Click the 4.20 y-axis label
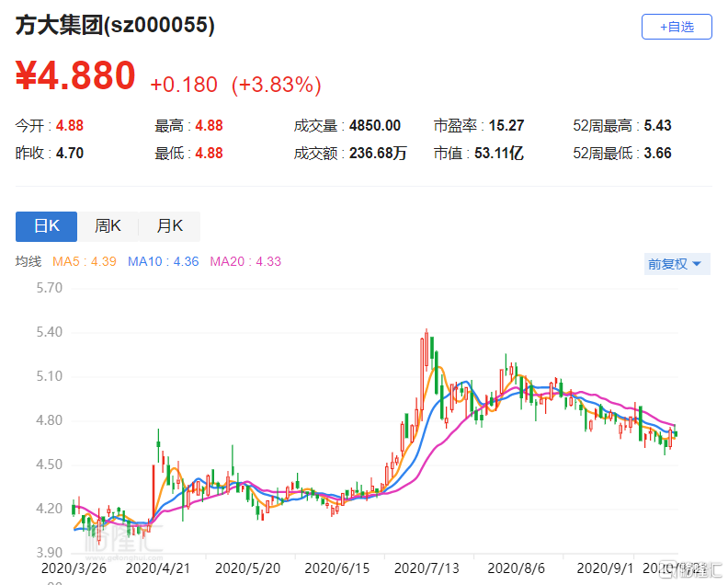The image size is (728, 585). [50, 509]
